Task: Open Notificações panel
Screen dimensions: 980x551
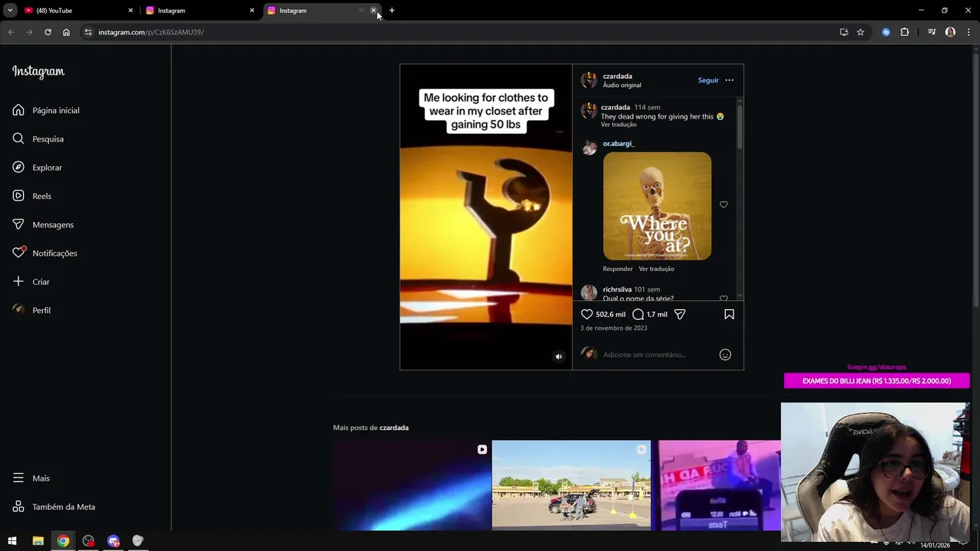Action: (44, 253)
